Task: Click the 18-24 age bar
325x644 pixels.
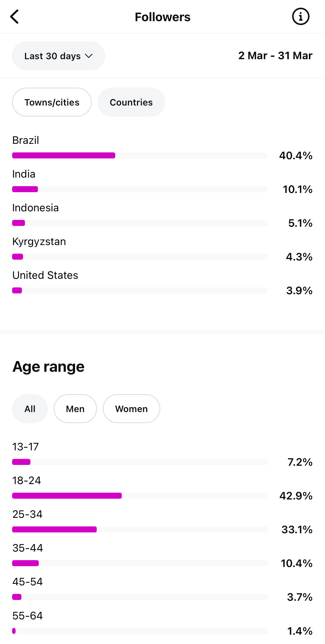Action: 140,496
